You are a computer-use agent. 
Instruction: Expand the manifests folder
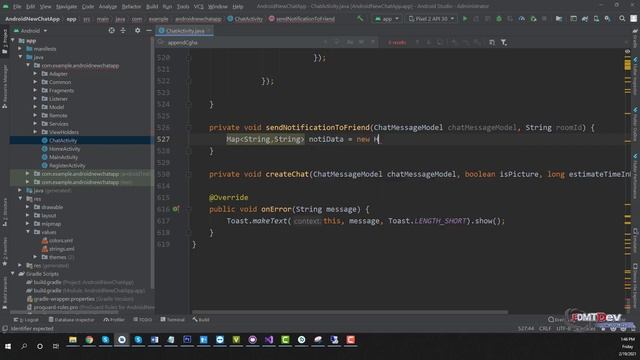click(20, 49)
